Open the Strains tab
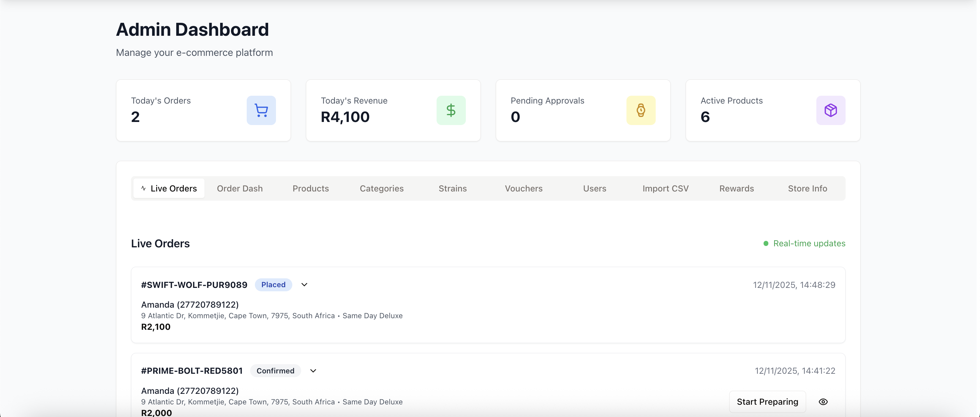The width and height of the screenshot is (980, 417). [x=452, y=188]
